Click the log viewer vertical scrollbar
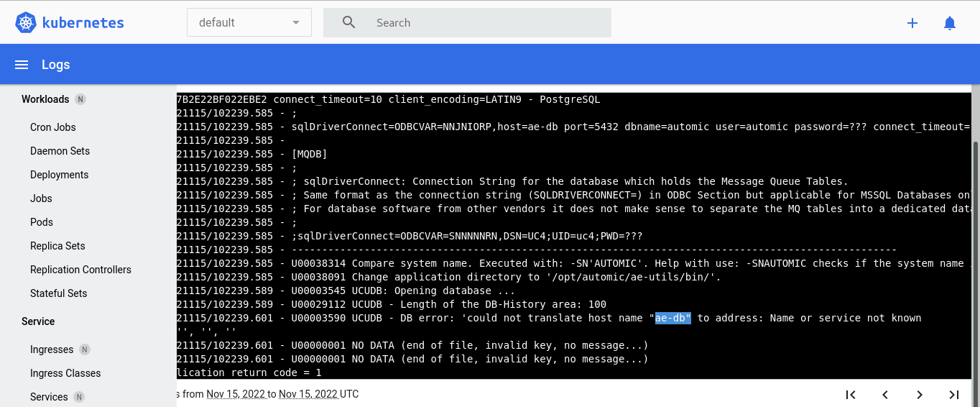Screen dimensions: 980x407 [975, 259]
